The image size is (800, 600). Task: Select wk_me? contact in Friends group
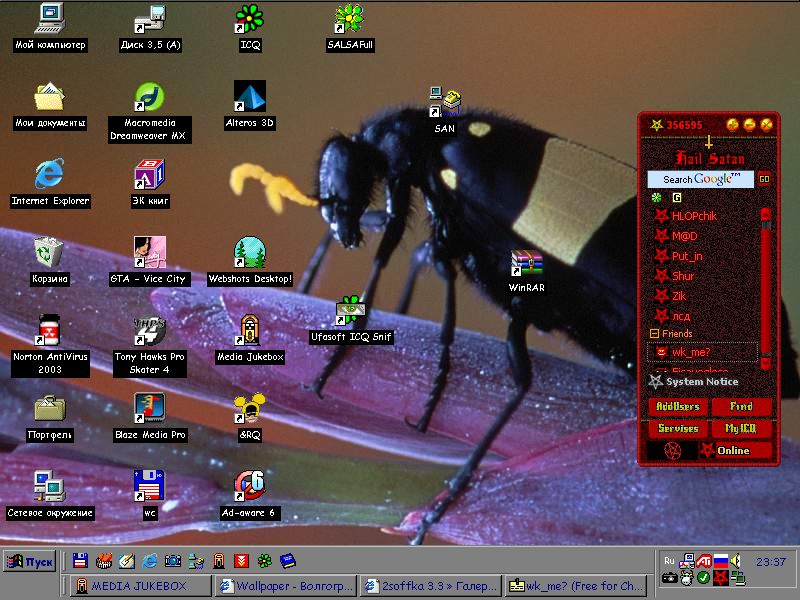pos(702,352)
